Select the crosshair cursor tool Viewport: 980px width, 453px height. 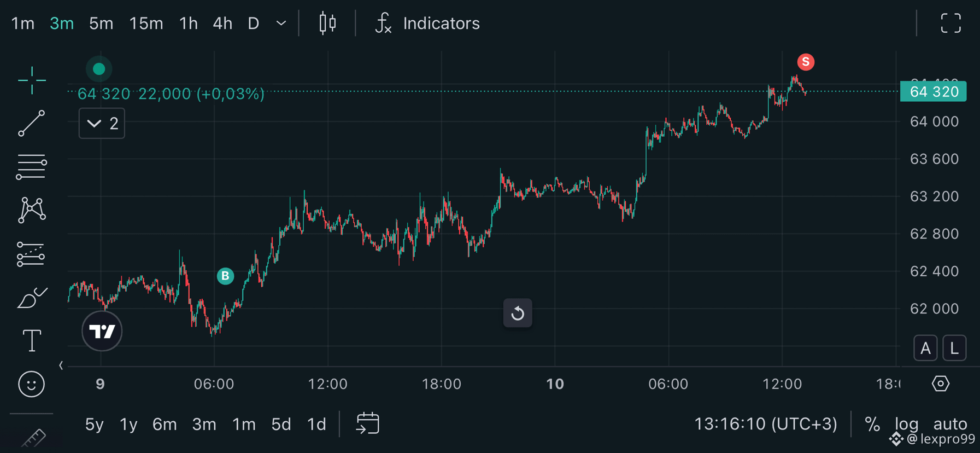(x=32, y=80)
